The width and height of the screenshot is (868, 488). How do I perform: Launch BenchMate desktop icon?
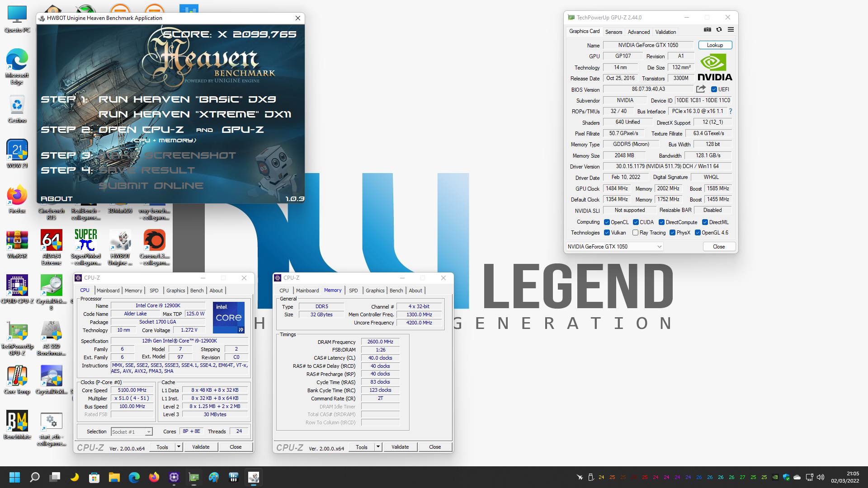[17, 425]
